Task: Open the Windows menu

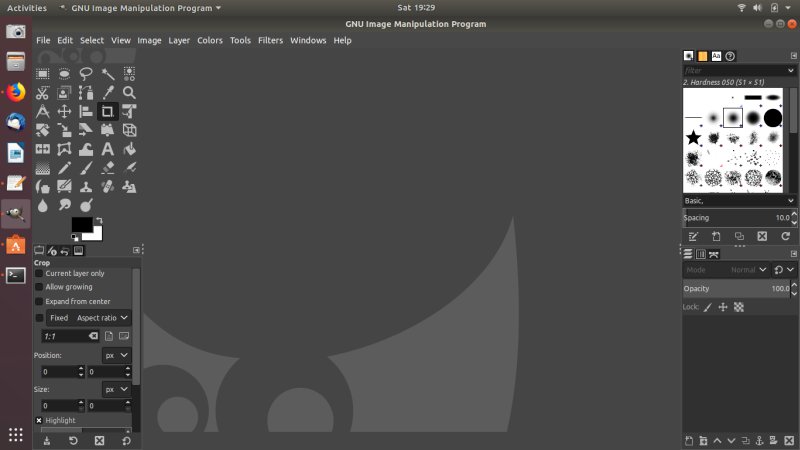Action: pos(308,40)
